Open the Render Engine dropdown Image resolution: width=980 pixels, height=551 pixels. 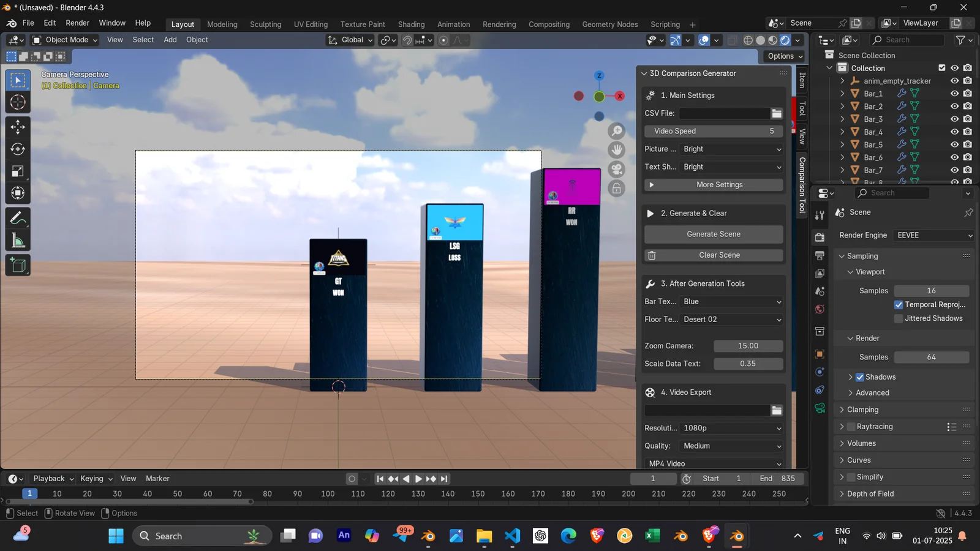933,235
